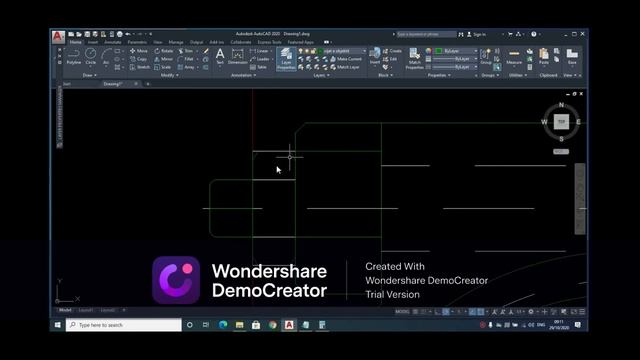Switch to the Model tab

click(x=65, y=310)
